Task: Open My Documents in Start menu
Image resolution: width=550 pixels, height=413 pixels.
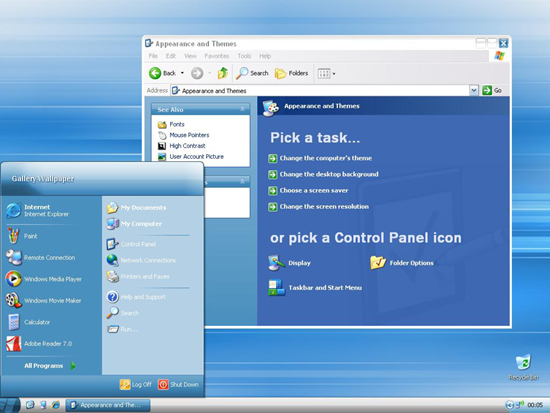Action: pyautogui.click(x=136, y=207)
